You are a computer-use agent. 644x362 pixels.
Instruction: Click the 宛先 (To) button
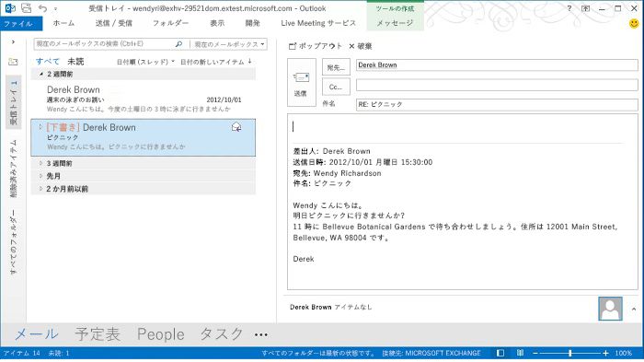(x=336, y=67)
